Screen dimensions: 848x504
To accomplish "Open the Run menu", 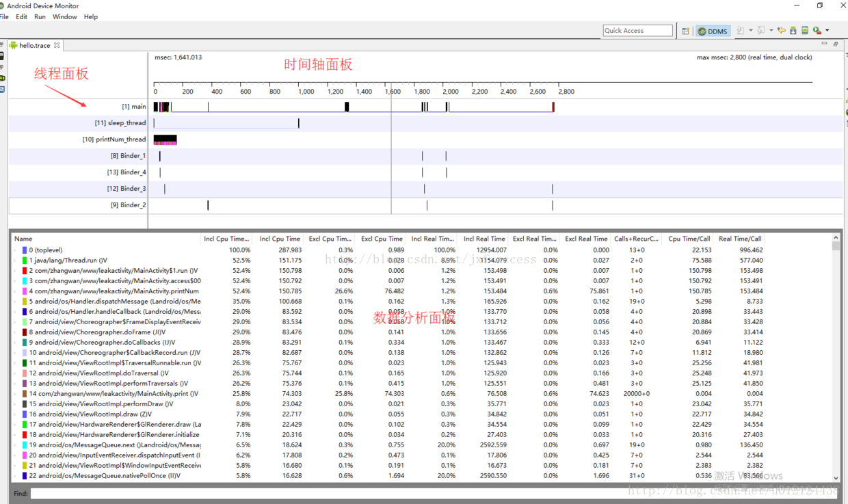I will coord(40,16).
